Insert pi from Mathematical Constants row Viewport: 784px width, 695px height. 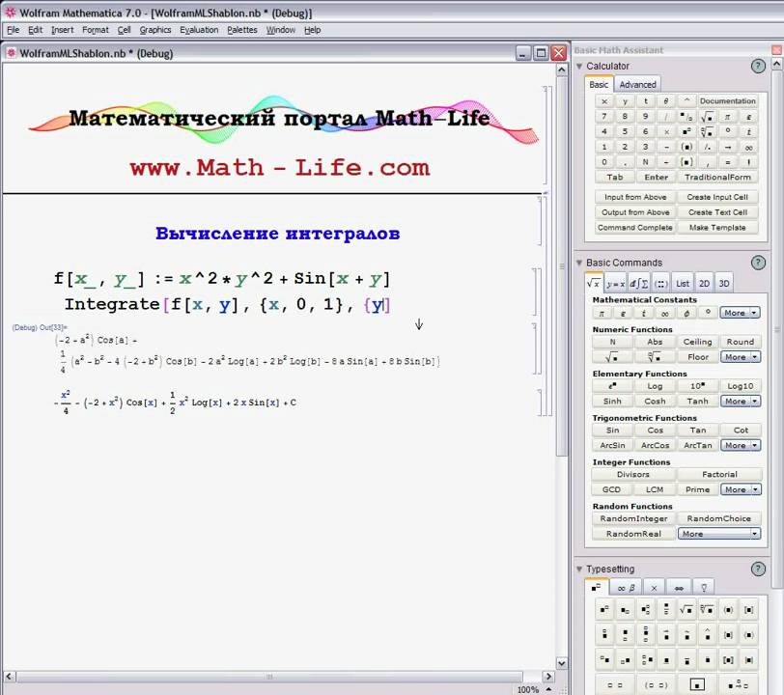tap(602, 313)
